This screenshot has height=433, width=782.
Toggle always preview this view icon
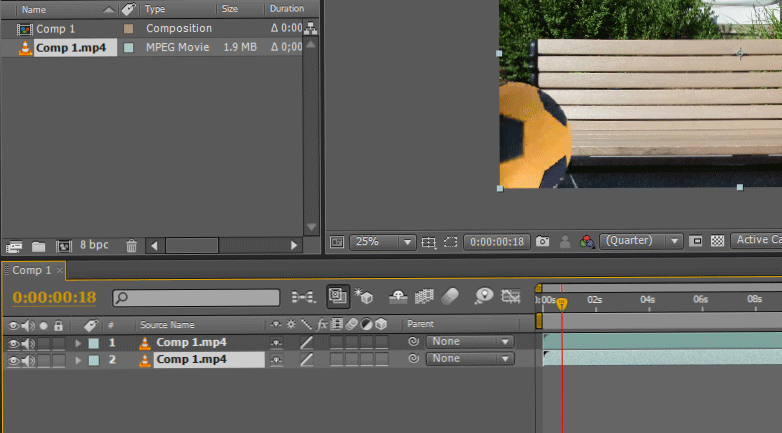point(337,242)
